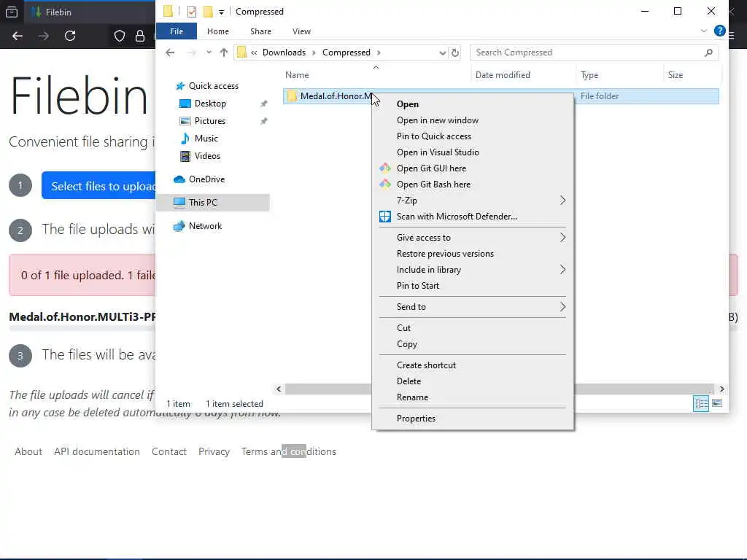Viewport: 747px width, 560px height.
Task: Open Network in navigation pane
Action: coord(205,226)
